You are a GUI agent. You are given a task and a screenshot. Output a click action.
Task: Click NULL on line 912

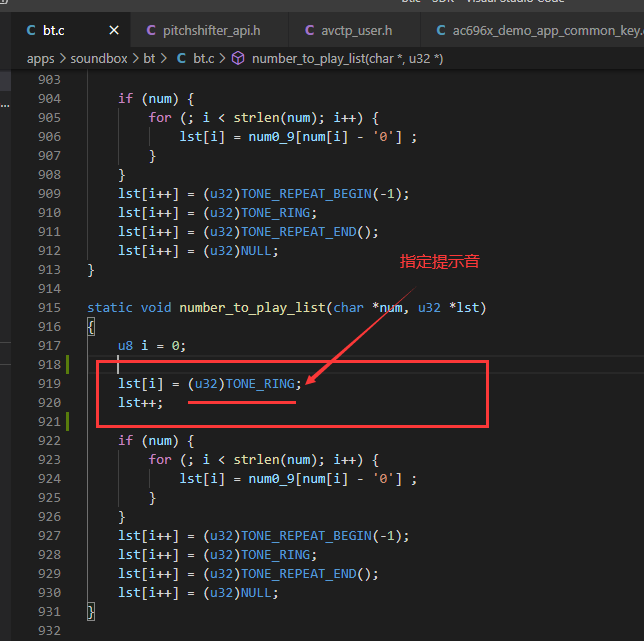pyautogui.click(x=256, y=250)
